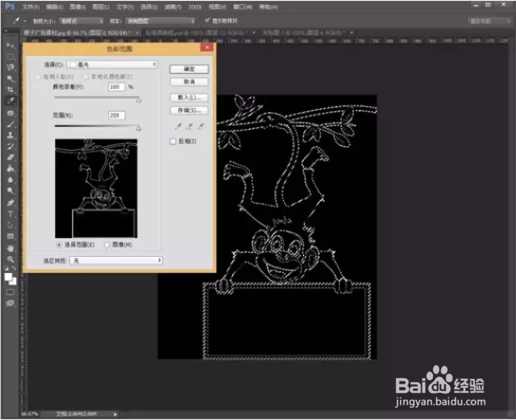The width and height of the screenshot is (516, 420).
Task: Toggle the 检测人脸 checkbox
Action: point(37,77)
